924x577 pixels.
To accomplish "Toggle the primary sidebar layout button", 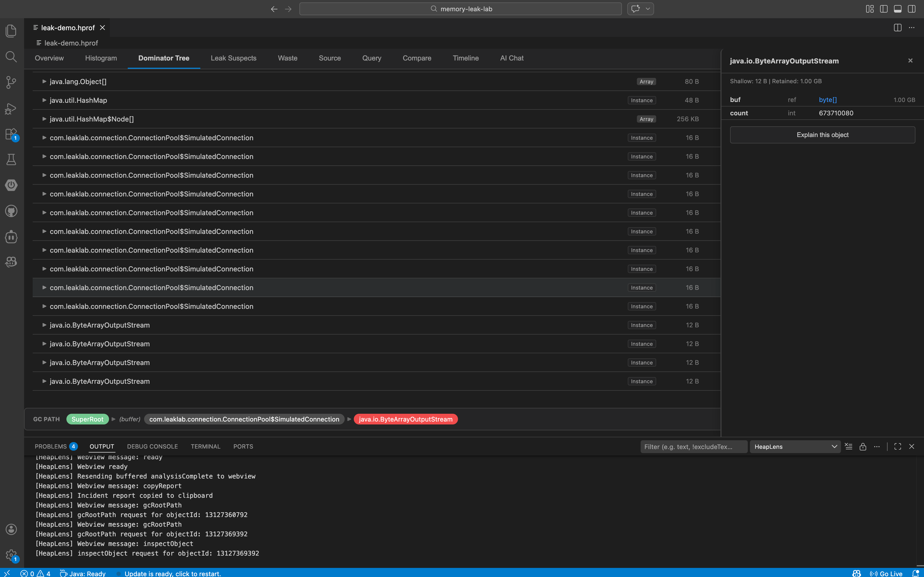I will tap(884, 9).
